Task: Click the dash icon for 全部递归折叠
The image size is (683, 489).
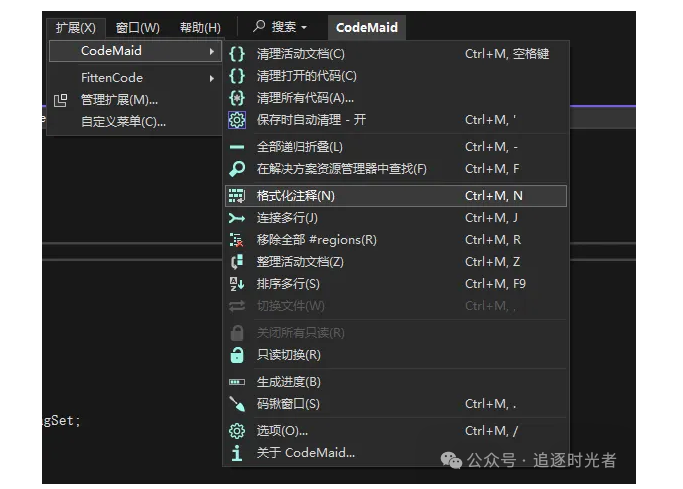Action: tap(237, 147)
